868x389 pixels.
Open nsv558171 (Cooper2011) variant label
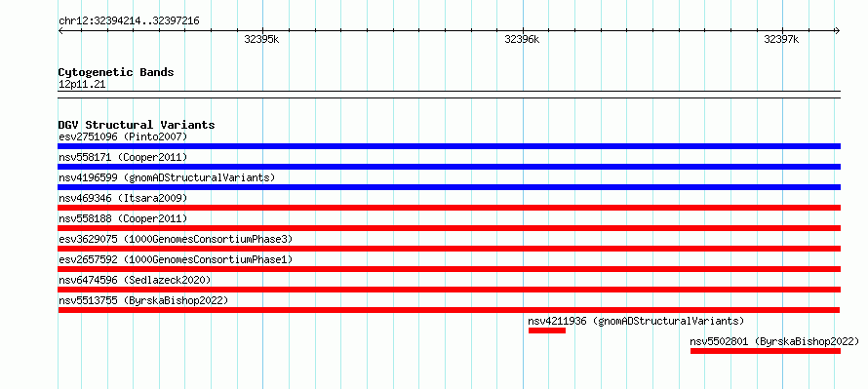click(x=123, y=157)
